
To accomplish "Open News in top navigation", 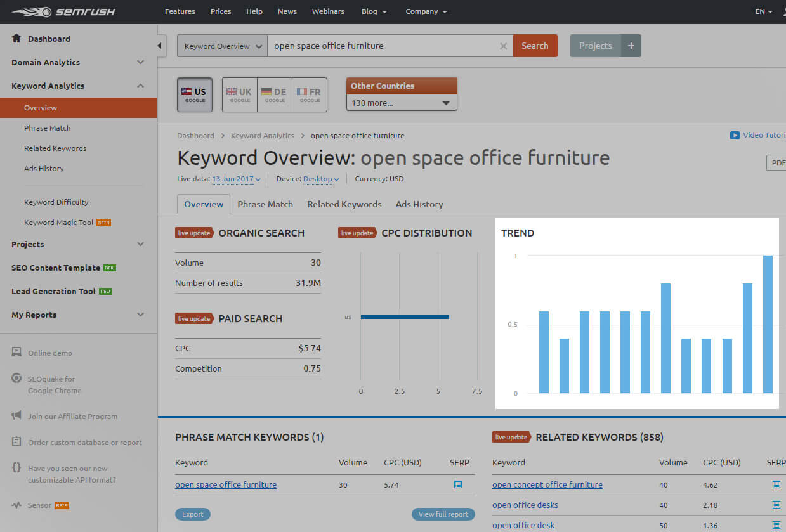I will pyautogui.click(x=287, y=11).
